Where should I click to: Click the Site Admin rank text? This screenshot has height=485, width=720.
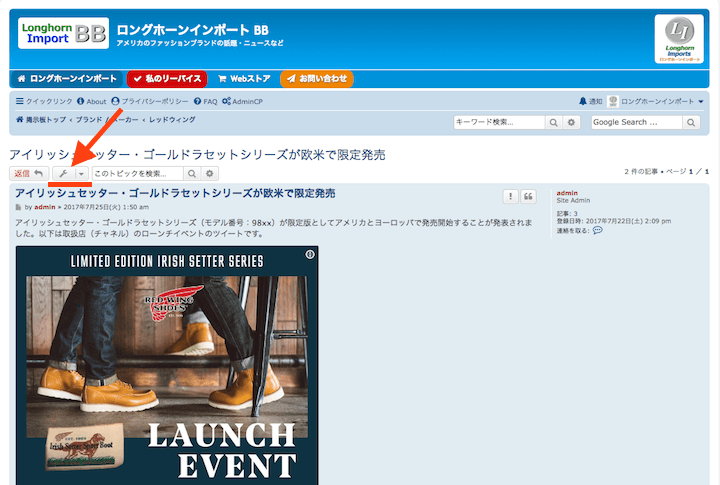coord(573,200)
